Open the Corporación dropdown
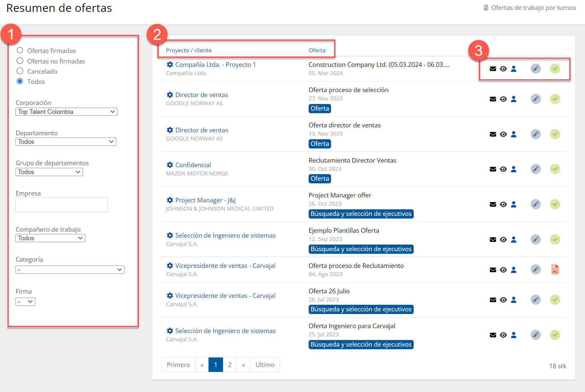Screen dimensions: 585x392 point(67,112)
